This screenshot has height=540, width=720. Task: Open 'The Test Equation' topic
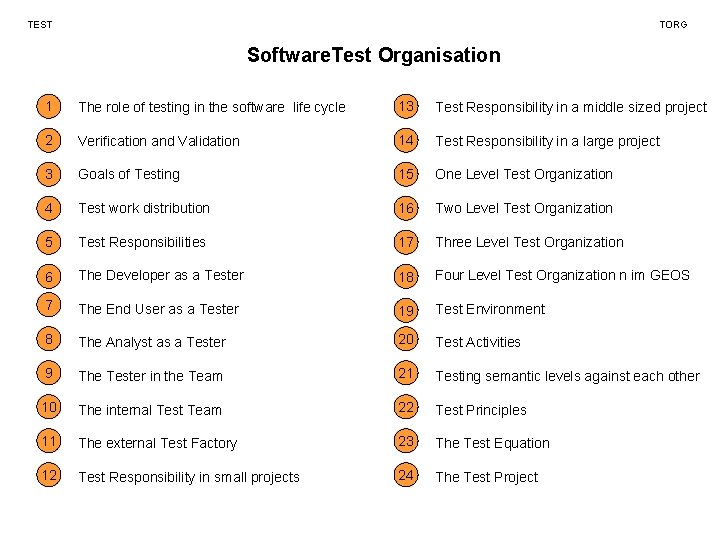(x=492, y=443)
